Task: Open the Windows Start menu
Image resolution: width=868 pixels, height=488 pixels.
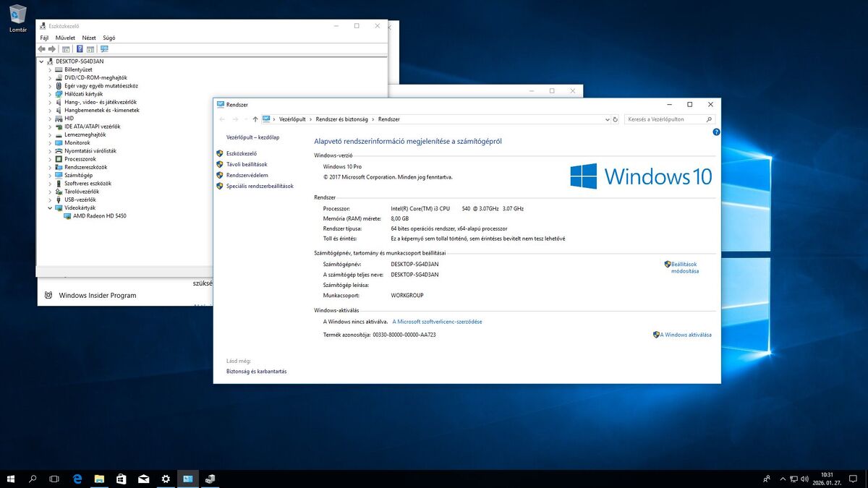Action: coord(11,479)
